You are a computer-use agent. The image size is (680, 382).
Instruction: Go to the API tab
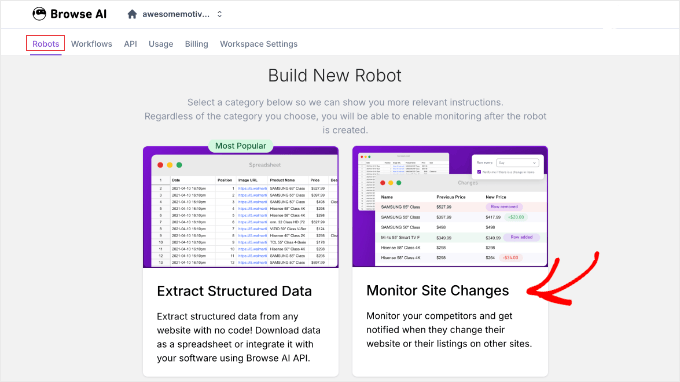130,44
